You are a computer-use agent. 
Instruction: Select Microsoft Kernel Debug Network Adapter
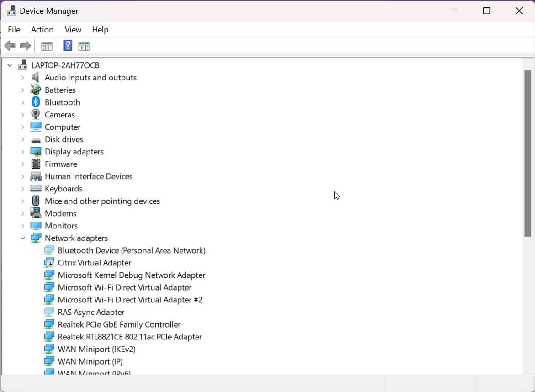[x=132, y=275]
